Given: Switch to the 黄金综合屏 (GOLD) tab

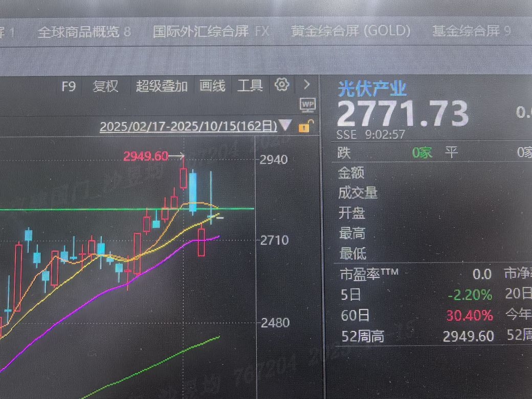Looking at the screenshot, I should click(351, 31).
